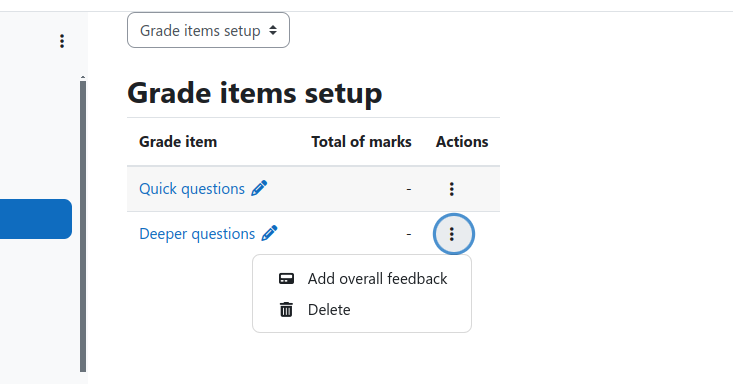Select Delete from the actions menu

[x=362, y=310]
